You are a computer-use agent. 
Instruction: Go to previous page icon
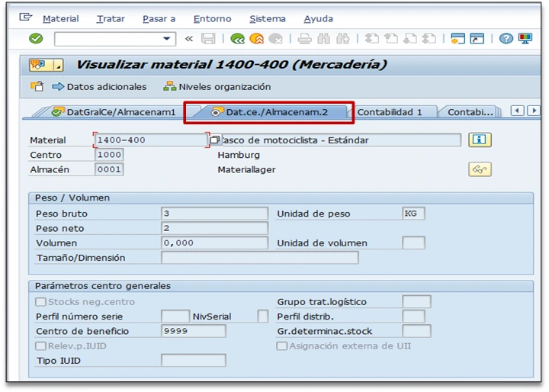pos(390,38)
